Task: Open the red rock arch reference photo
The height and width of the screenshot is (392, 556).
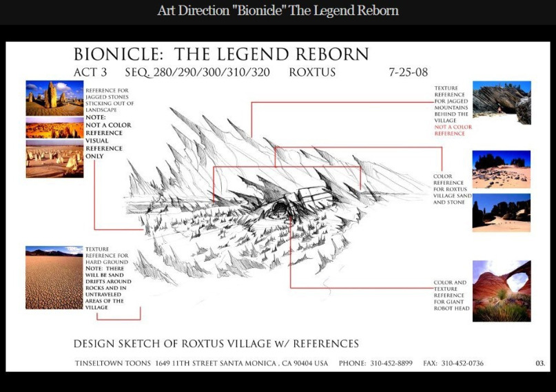Action: coord(502,291)
